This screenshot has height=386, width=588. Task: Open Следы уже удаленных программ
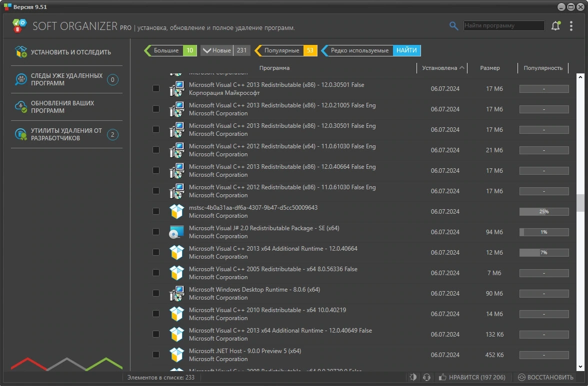(67, 79)
